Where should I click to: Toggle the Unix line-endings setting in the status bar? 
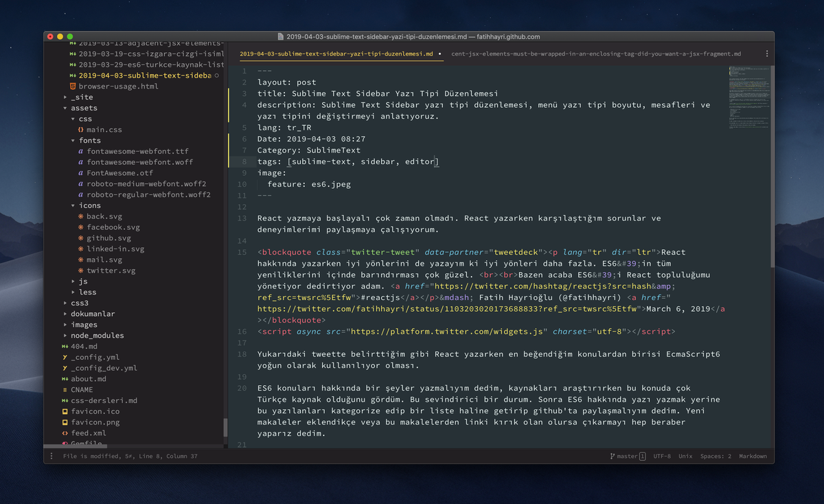(685, 455)
